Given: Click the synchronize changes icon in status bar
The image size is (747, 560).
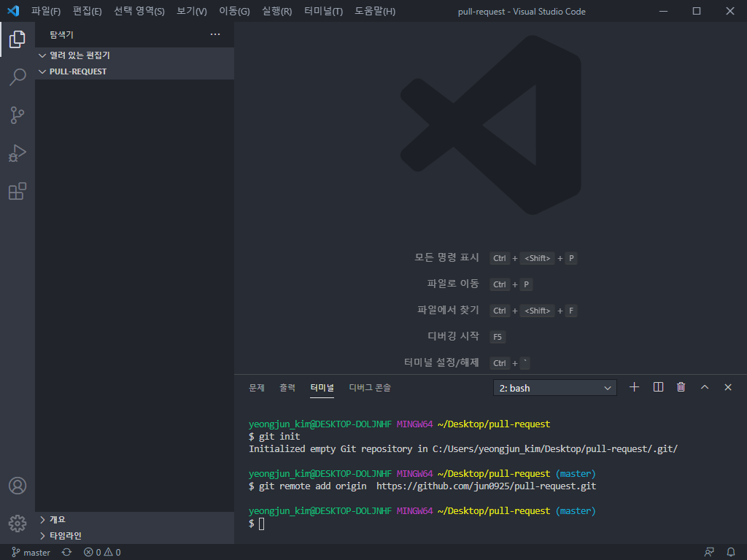Looking at the screenshot, I should [x=66, y=553].
